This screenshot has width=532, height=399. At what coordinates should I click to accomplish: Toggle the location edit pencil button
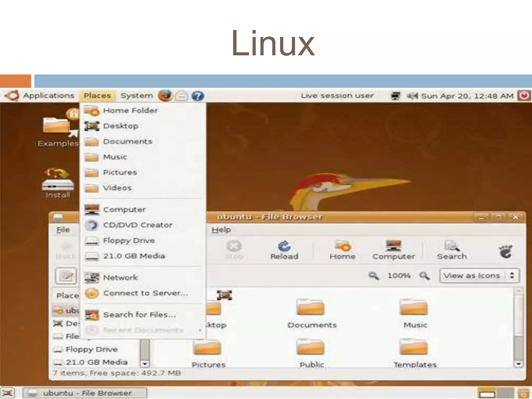point(66,276)
